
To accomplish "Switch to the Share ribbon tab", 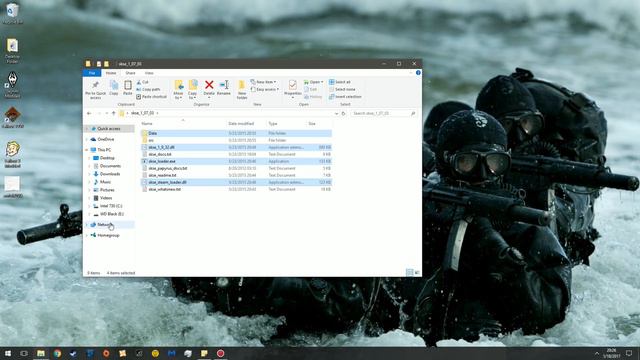I will (x=130, y=73).
